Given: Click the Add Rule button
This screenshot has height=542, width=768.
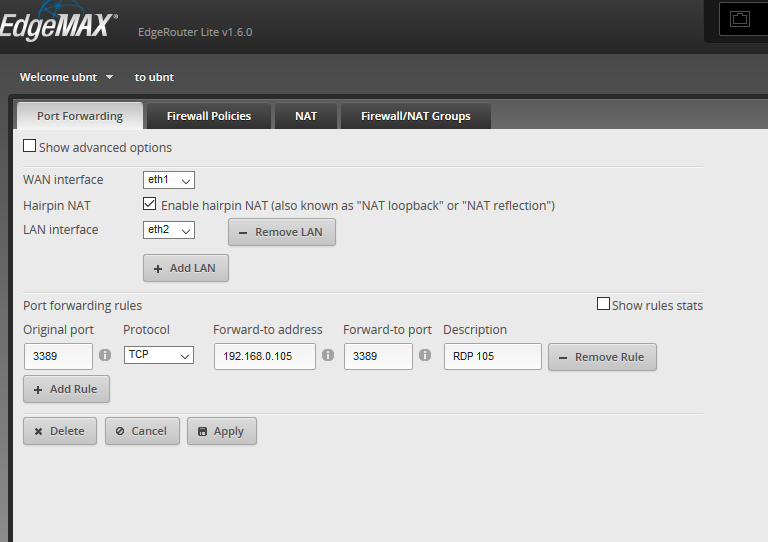Looking at the screenshot, I should coord(66,389).
